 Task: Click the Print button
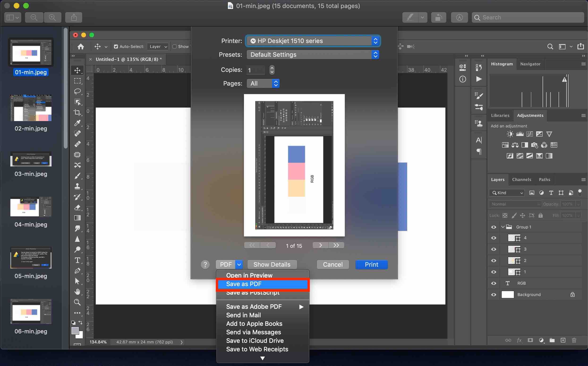[371, 265]
